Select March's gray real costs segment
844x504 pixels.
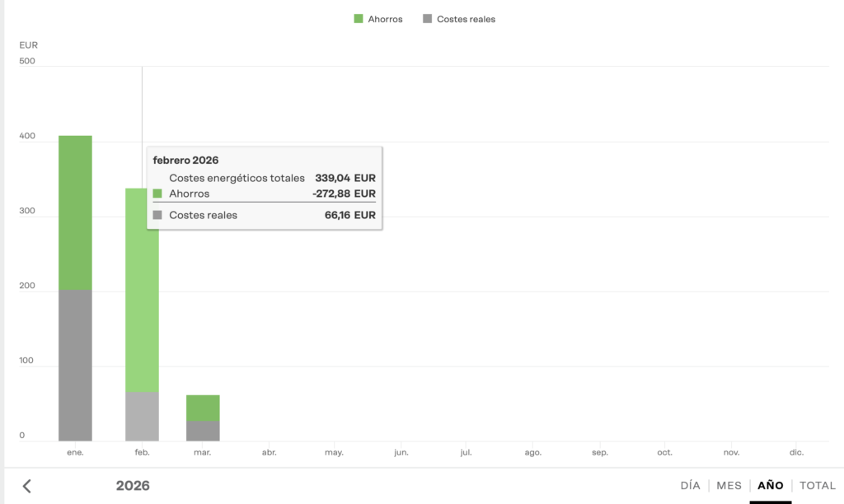click(x=203, y=431)
